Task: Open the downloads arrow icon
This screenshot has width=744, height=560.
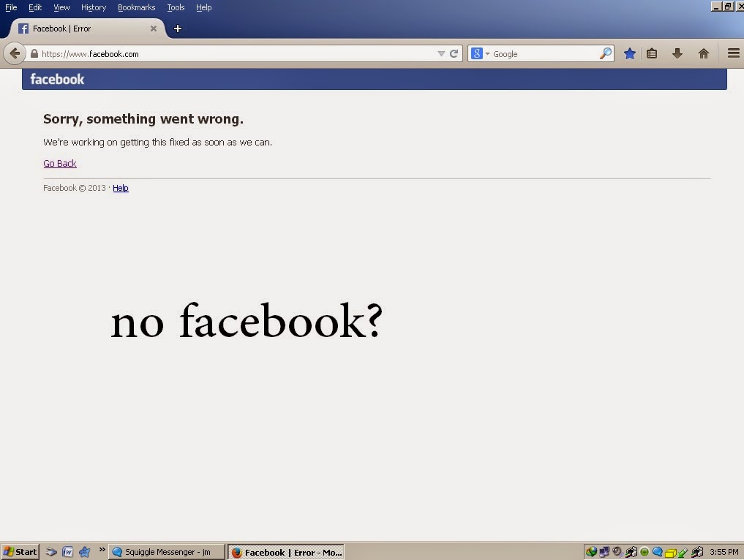Action: 677,53
